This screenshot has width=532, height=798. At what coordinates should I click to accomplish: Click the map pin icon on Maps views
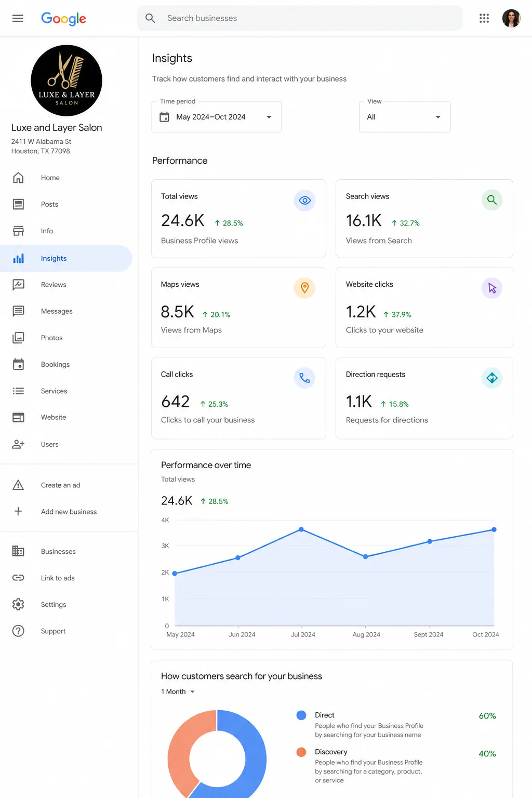(x=305, y=288)
